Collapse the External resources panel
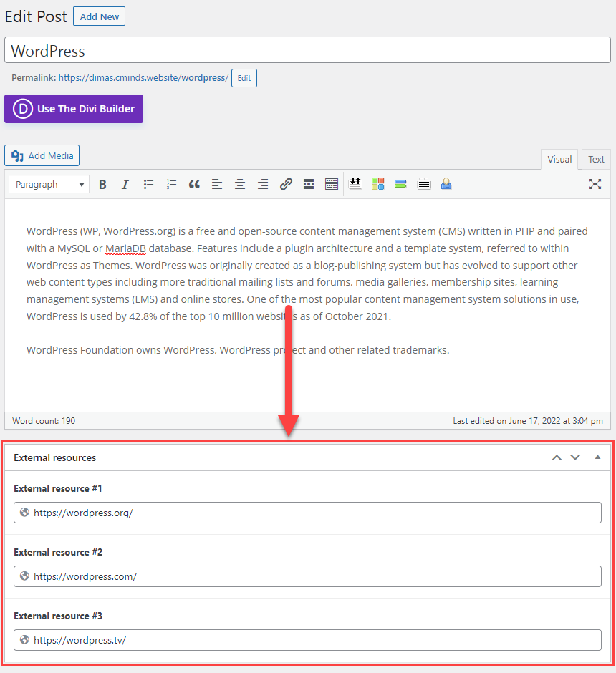Viewport: 616px width, 673px height. [597, 457]
